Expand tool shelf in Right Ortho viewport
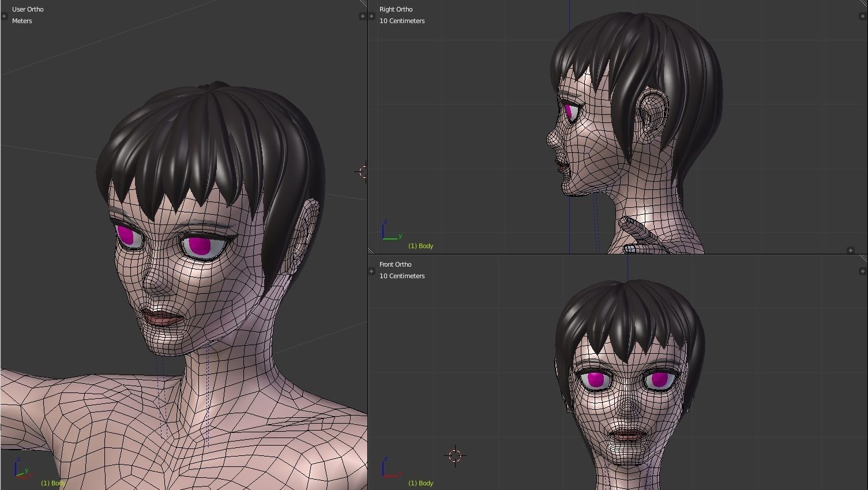 tap(371, 16)
